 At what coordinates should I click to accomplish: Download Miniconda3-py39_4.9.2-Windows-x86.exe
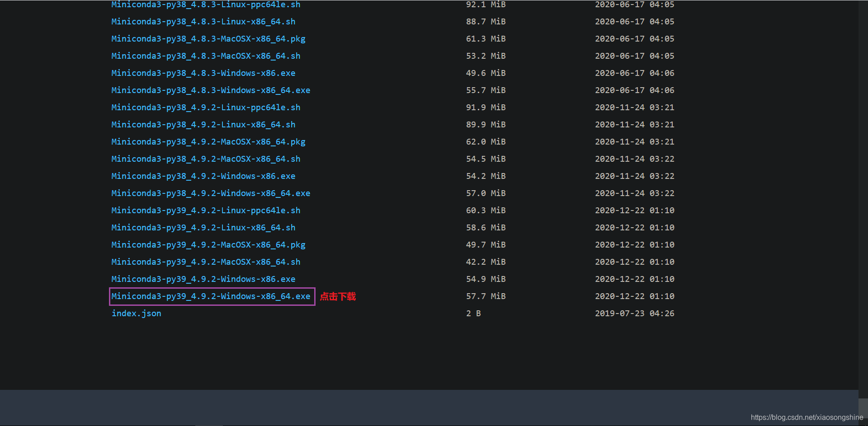[x=203, y=279]
